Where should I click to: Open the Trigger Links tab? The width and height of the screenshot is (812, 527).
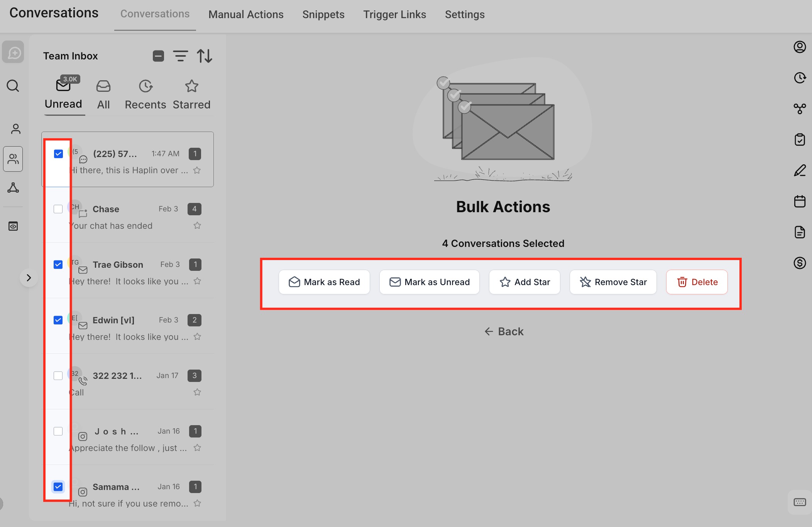coord(394,15)
